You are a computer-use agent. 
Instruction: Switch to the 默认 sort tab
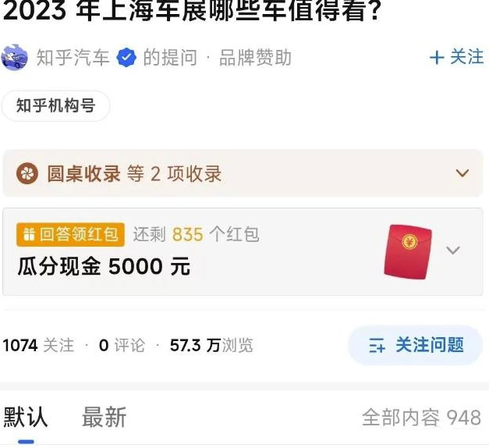26,417
